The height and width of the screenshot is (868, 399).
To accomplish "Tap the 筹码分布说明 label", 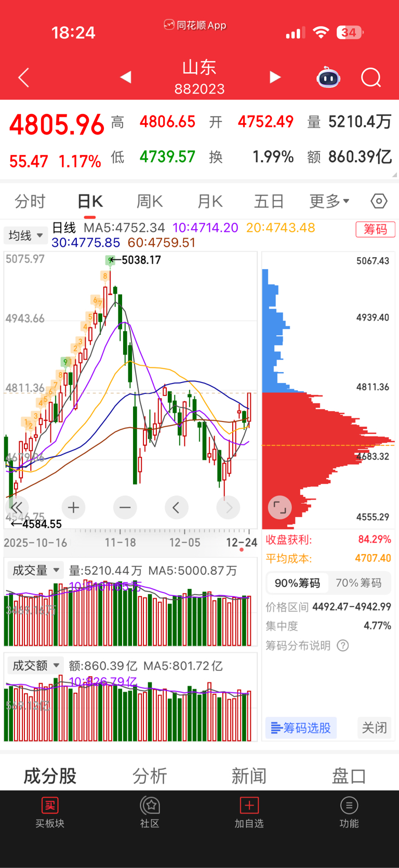I will [298, 646].
